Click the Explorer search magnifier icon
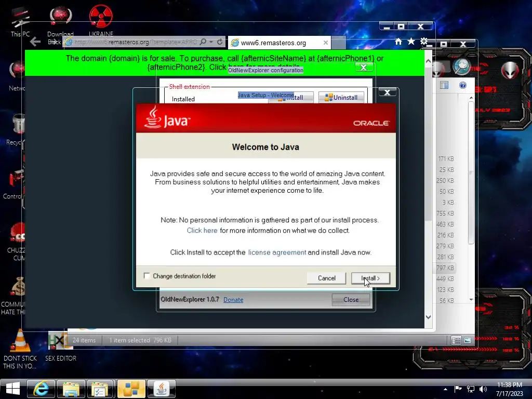 461,67
